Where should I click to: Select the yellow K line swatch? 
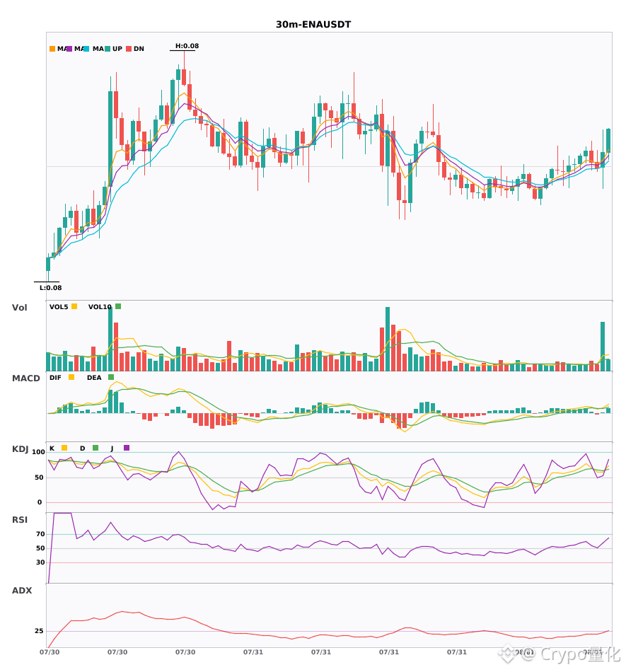click(x=64, y=448)
